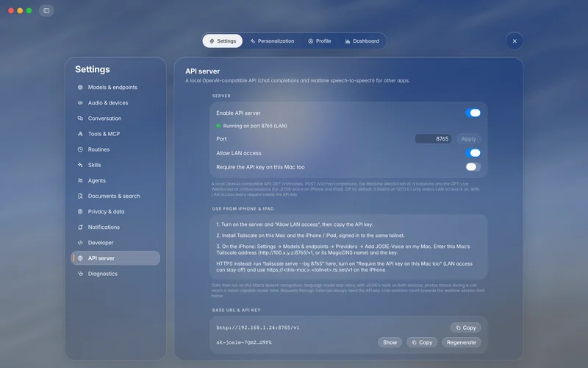Click the API server globe icon
The image size is (588, 368).
pyautogui.click(x=80, y=258)
